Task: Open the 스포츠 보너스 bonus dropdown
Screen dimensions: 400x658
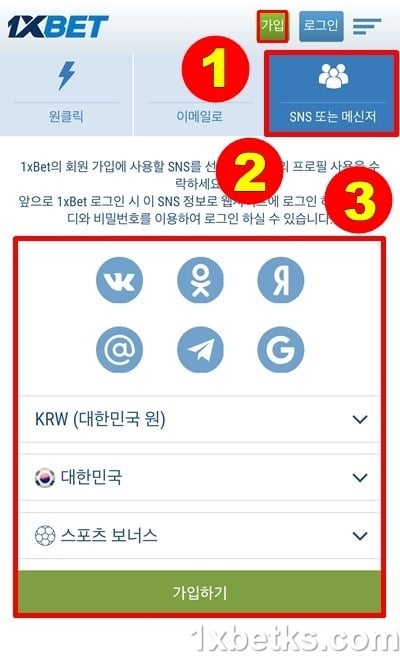Action: [x=200, y=535]
